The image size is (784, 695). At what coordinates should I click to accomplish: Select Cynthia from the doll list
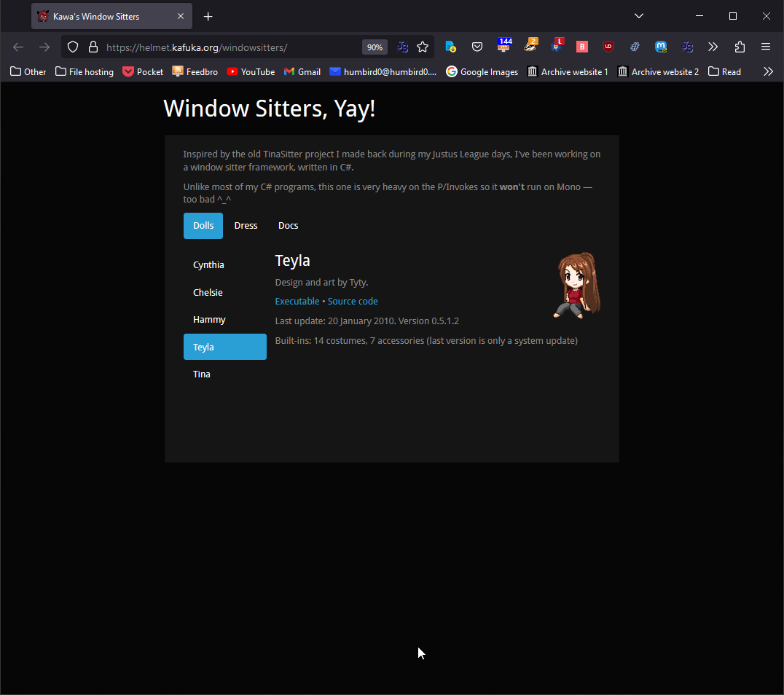(208, 265)
